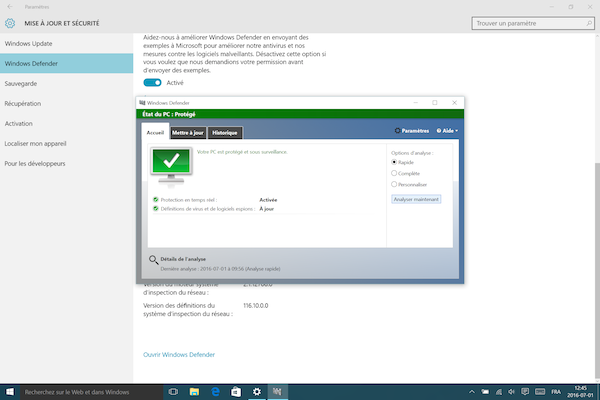Click the battery icon in system tray

(x=485, y=392)
